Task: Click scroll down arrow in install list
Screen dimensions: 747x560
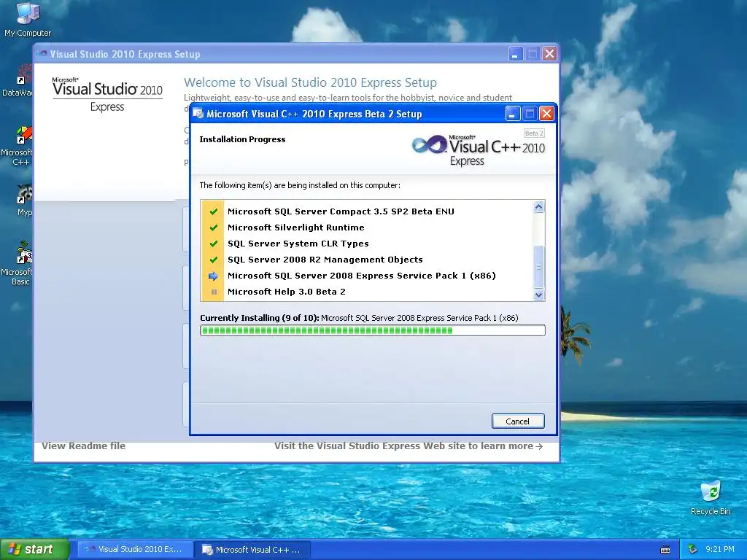Action: pyautogui.click(x=538, y=295)
